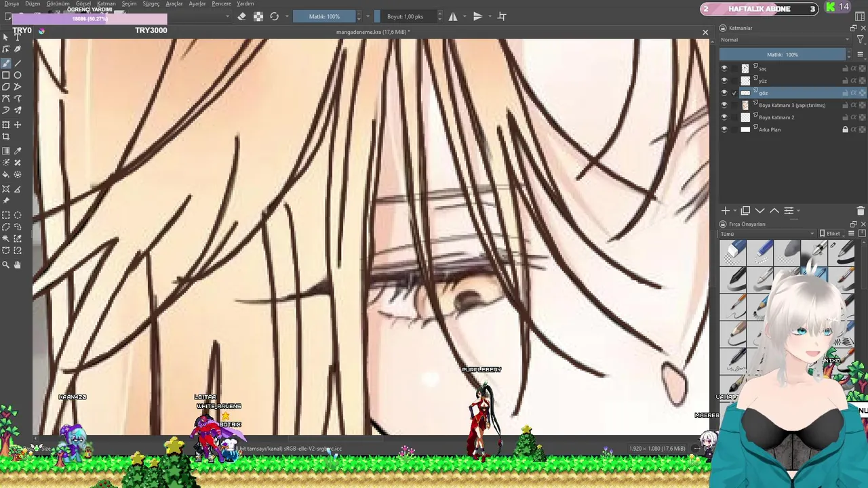Select the Move tool
Image resolution: width=868 pixels, height=488 pixels.
tap(18, 125)
